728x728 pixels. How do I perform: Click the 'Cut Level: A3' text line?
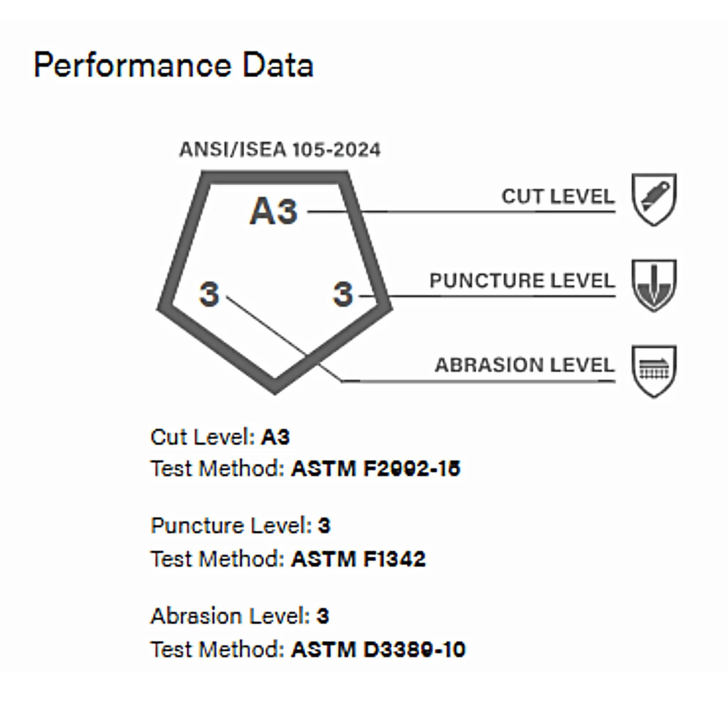[x=220, y=437]
